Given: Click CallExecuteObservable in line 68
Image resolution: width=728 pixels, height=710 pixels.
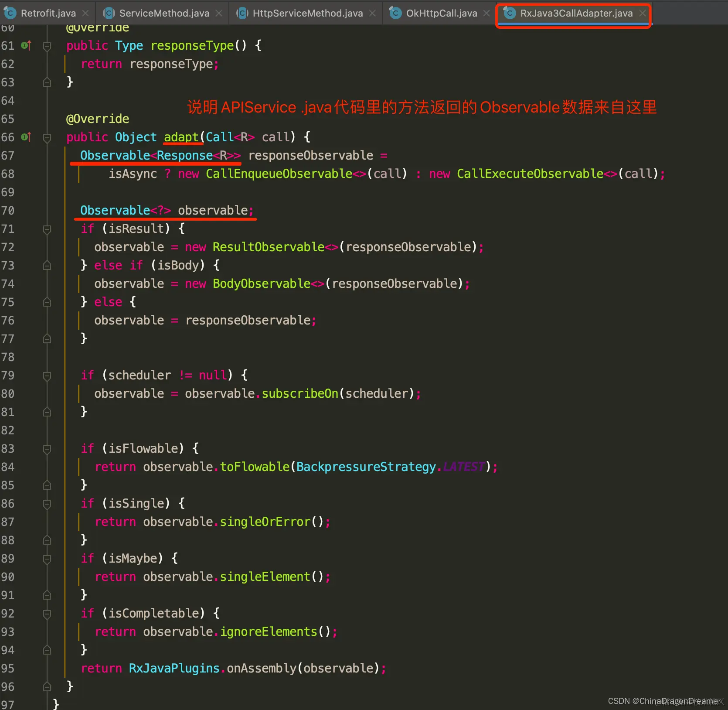Looking at the screenshot, I should (x=530, y=174).
